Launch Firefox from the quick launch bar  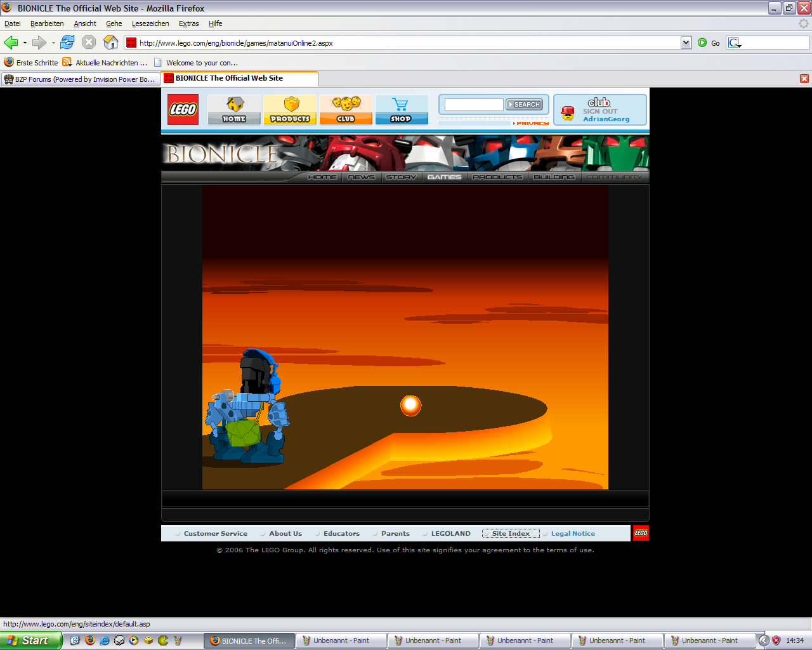pyautogui.click(x=89, y=640)
